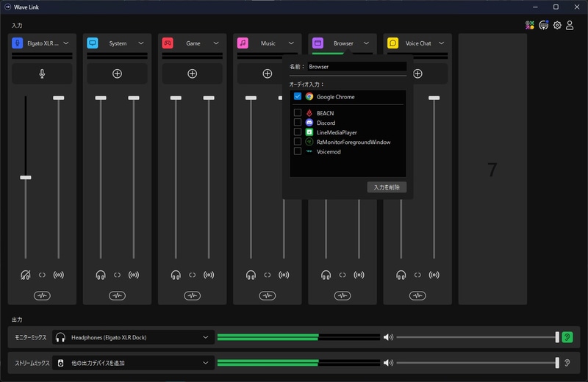Open the effects waveform button on Elgato XLR channel
Screen dimensions: 588x382
click(42, 296)
